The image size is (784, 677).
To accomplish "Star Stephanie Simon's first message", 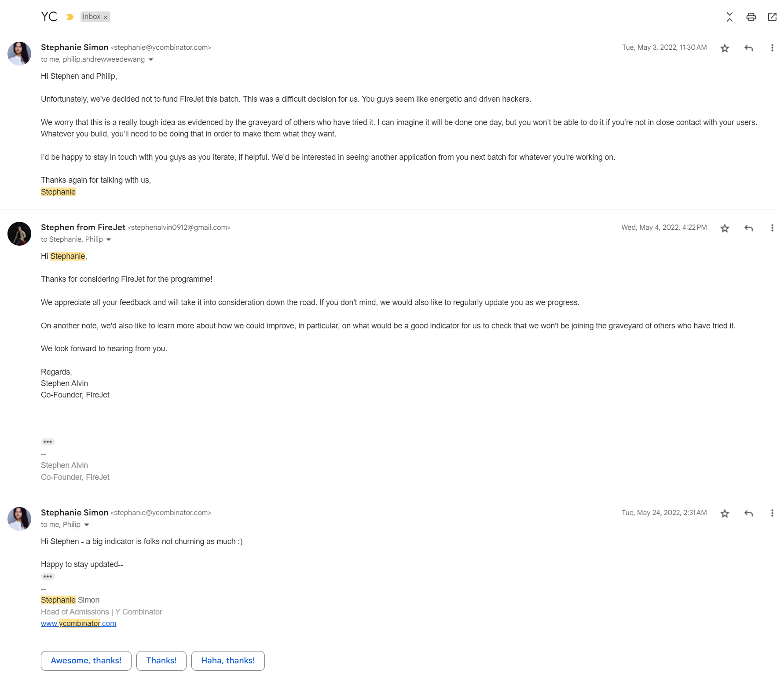I will coord(725,48).
